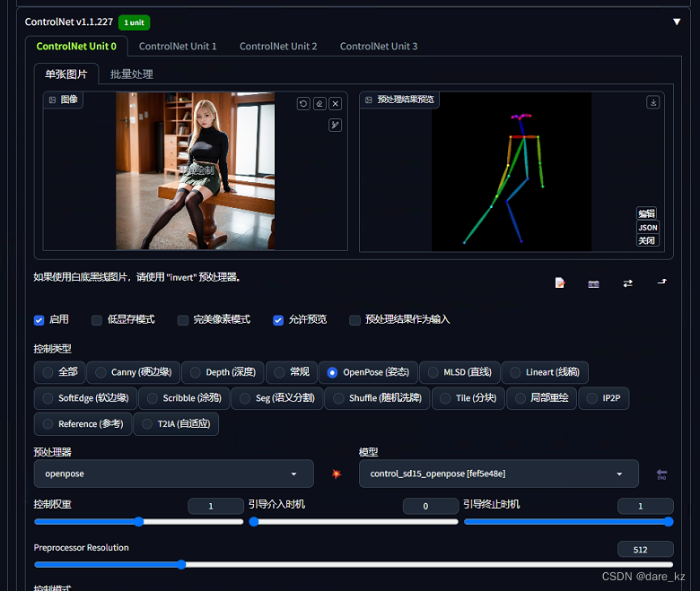Screen dimensions: 700x591
Task: Switch to ControlNet Unit 2 tab
Action: [x=278, y=47]
